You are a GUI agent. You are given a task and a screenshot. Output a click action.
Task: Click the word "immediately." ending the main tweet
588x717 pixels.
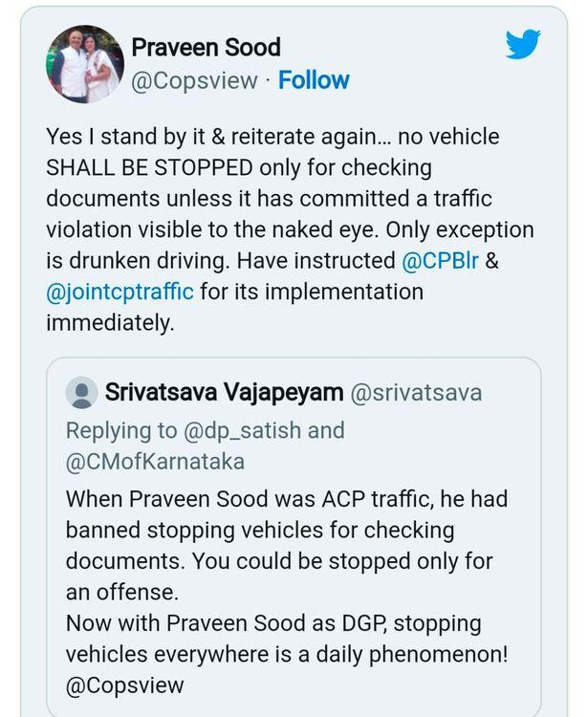[110, 322]
